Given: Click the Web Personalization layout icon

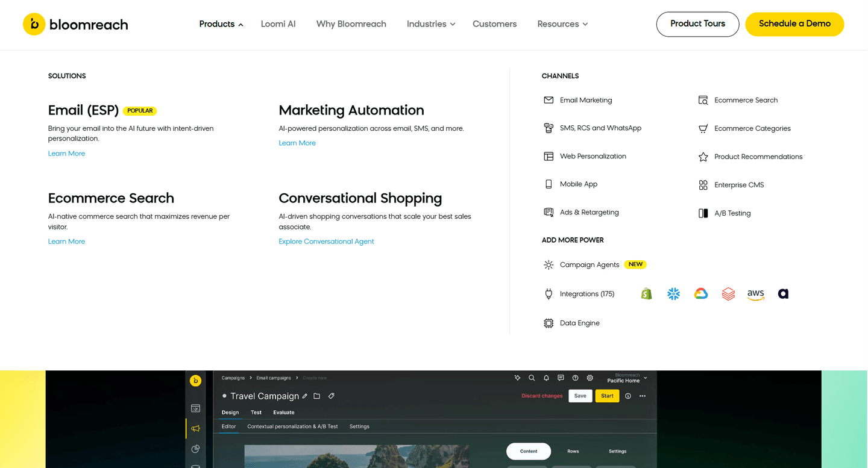Looking at the screenshot, I should click(549, 156).
